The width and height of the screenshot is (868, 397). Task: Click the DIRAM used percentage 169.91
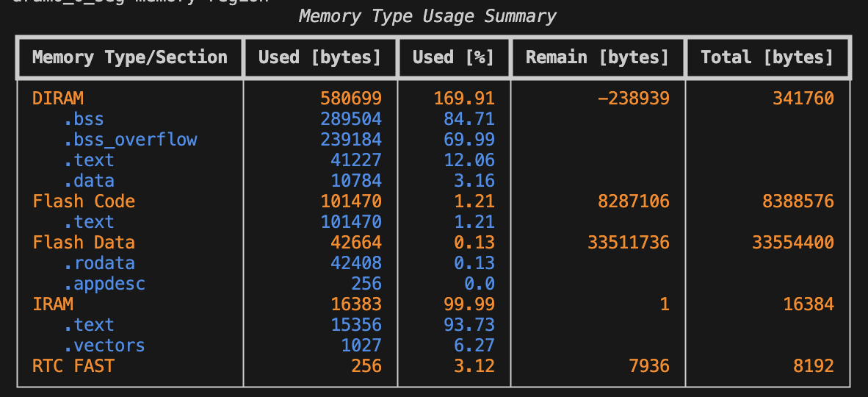point(463,99)
